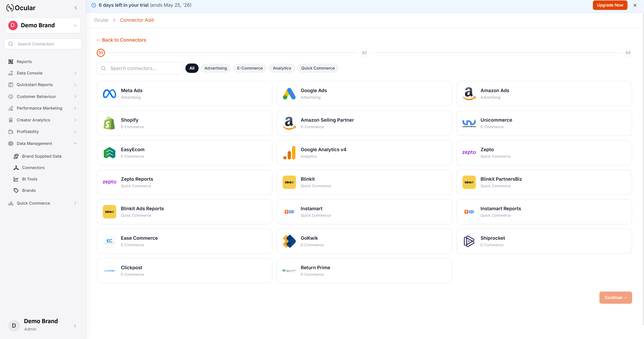The image size is (644, 339).
Task: Select the Meta Ads connector logo
Action: 109,94
